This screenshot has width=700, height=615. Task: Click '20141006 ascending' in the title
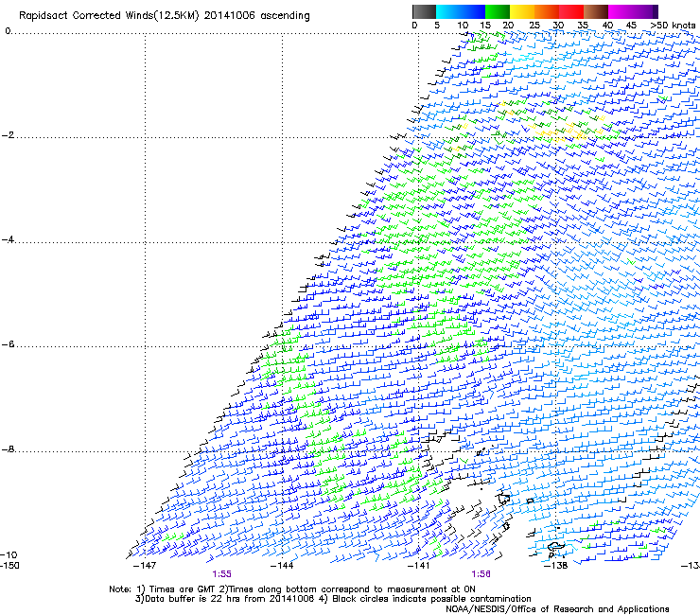256,16
